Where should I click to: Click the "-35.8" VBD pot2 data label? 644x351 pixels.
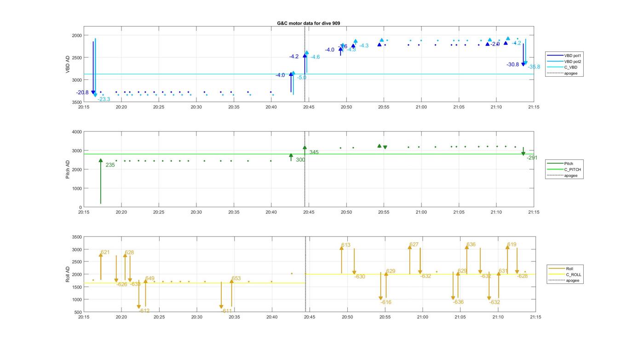(534, 67)
